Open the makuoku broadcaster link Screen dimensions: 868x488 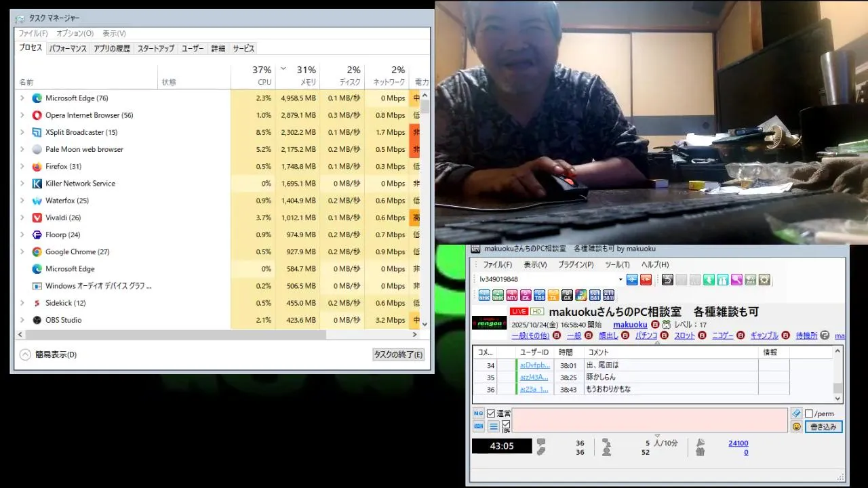[x=630, y=325]
